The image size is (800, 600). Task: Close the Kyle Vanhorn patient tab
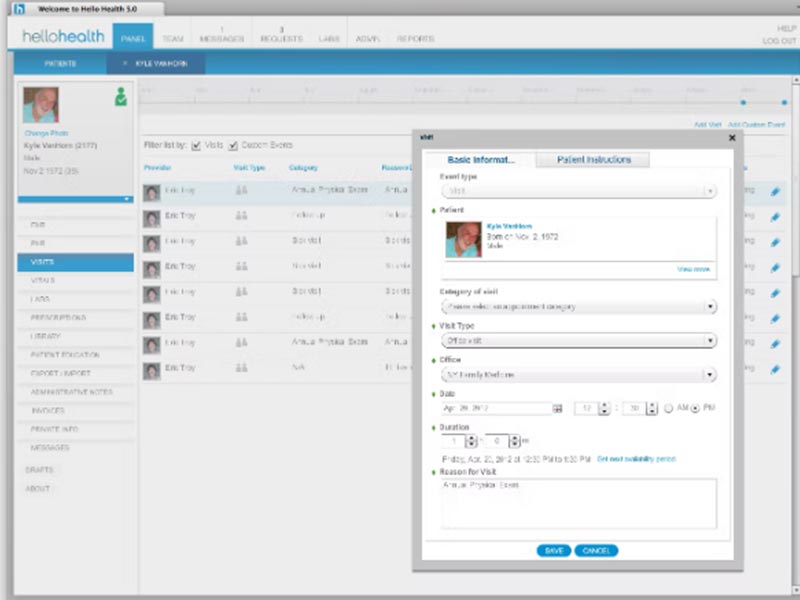124,63
